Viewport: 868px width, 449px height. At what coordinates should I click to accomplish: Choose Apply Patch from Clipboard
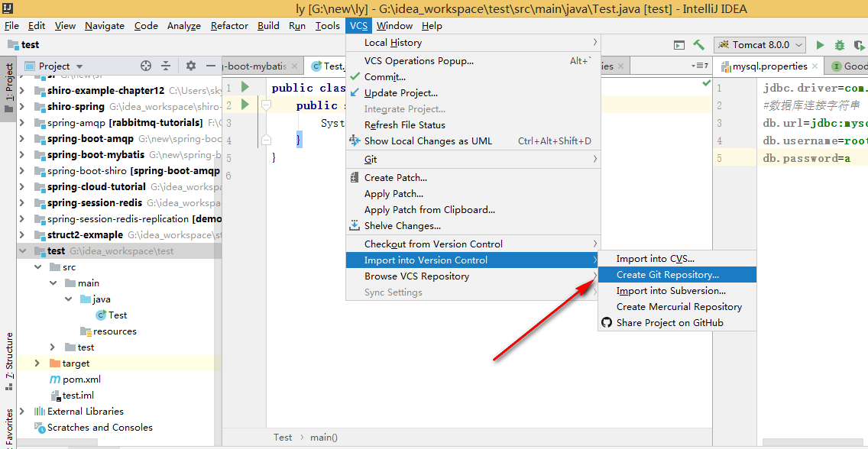473,209
